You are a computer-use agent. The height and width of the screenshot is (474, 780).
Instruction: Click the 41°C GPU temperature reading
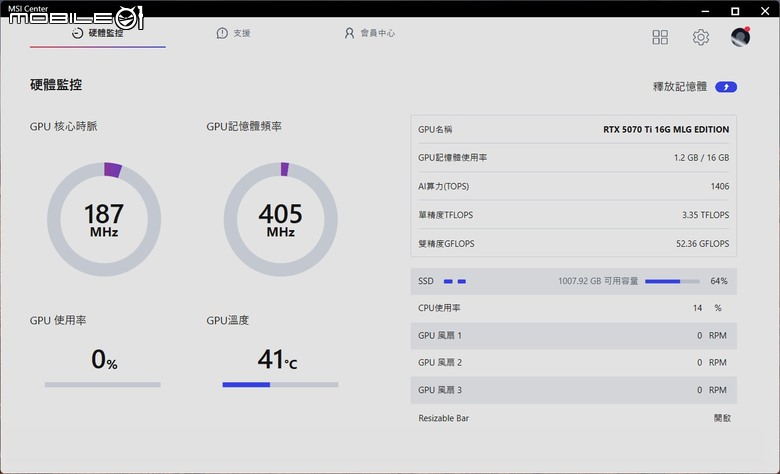click(x=278, y=360)
